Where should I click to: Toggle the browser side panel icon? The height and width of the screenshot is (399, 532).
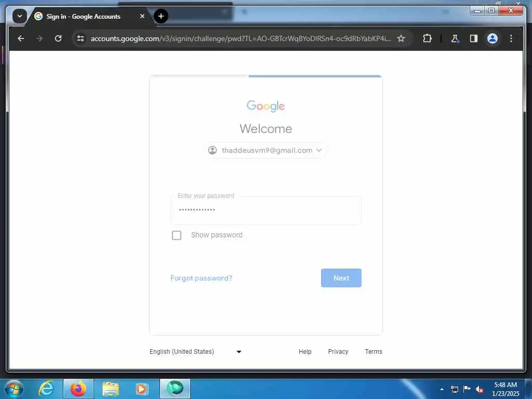(474, 38)
